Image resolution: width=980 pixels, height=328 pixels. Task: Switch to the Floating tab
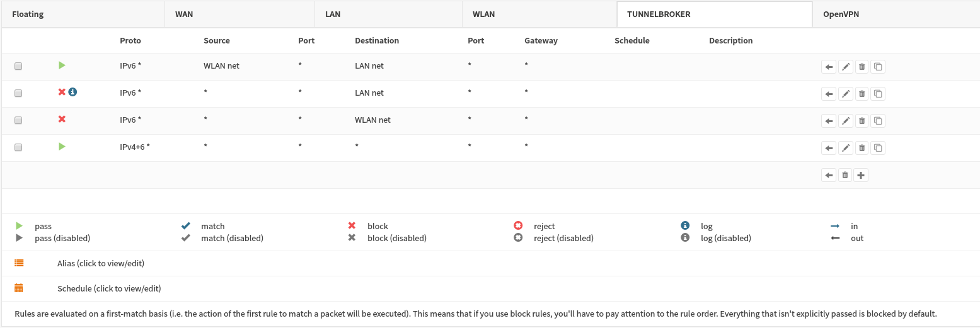tap(28, 14)
